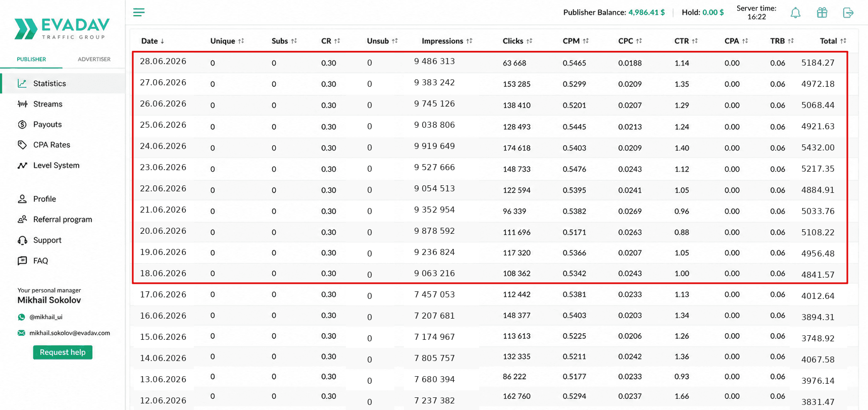Click the logout icon

(848, 13)
